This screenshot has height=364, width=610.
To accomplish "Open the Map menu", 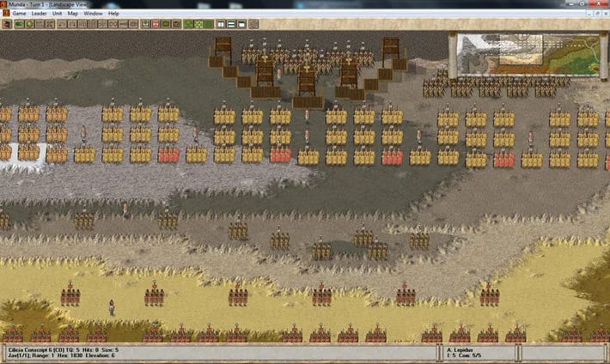I will pyautogui.click(x=73, y=14).
